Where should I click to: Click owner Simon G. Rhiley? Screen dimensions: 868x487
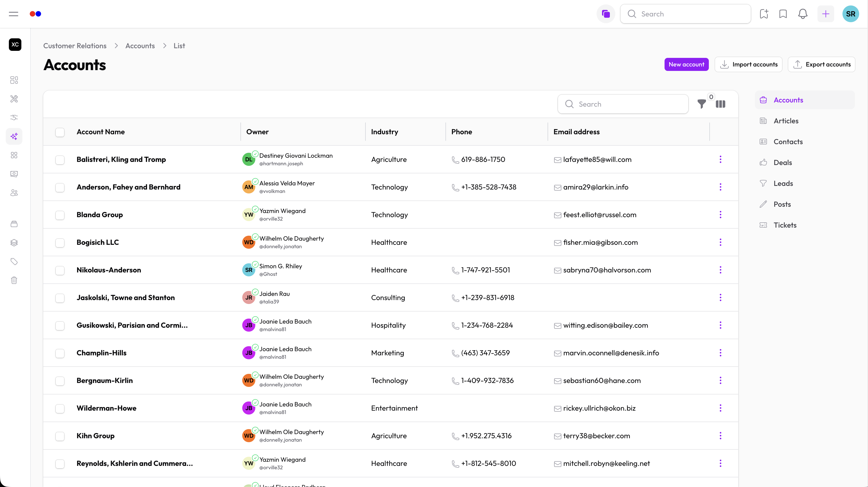[280, 266]
